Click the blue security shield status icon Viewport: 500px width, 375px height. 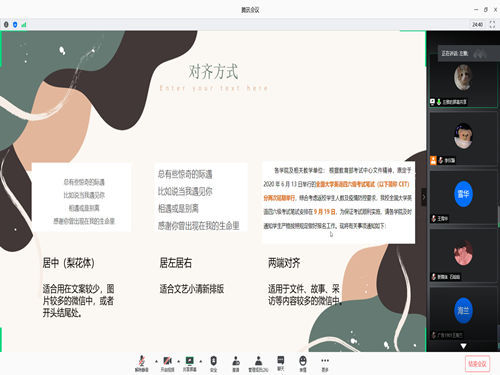coord(15,25)
